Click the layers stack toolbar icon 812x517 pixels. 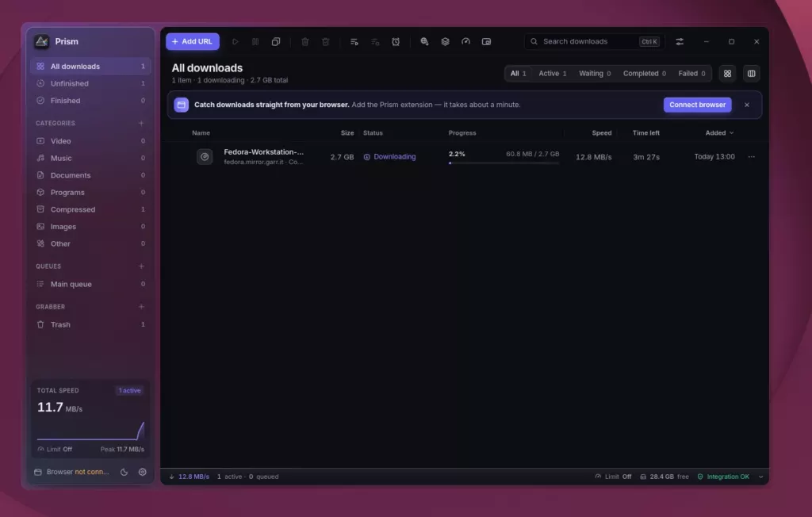click(x=446, y=41)
